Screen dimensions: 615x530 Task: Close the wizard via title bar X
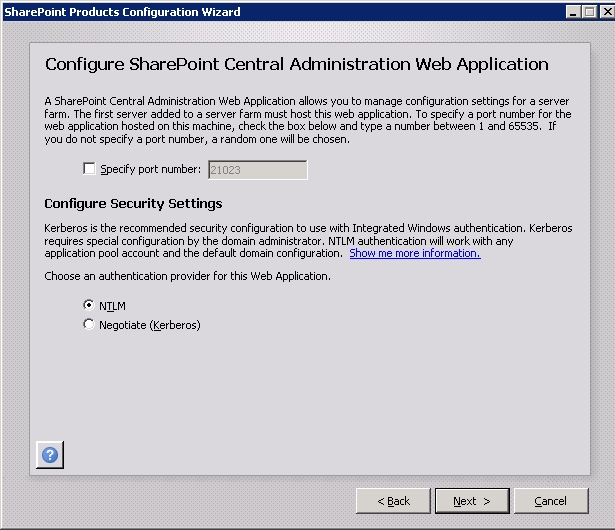coord(608,12)
